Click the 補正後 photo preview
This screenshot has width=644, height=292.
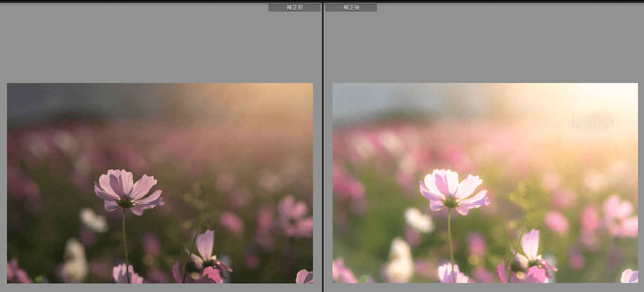tap(485, 183)
